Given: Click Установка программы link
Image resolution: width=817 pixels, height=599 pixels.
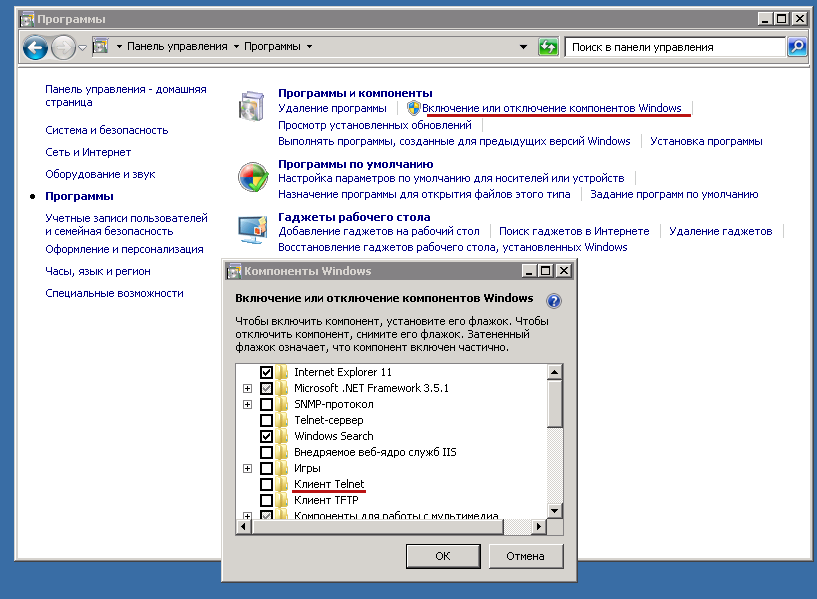Looking at the screenshot, I should click(706, 141).
